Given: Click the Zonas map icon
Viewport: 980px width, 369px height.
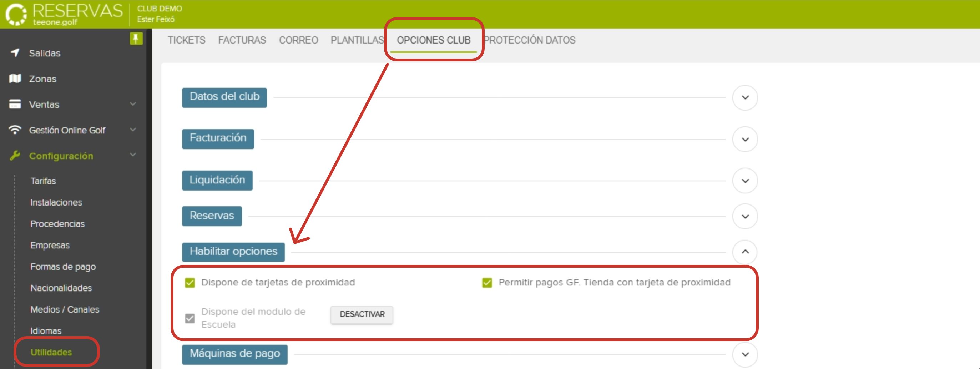Looking at the screenshot, I should (15, 79).
